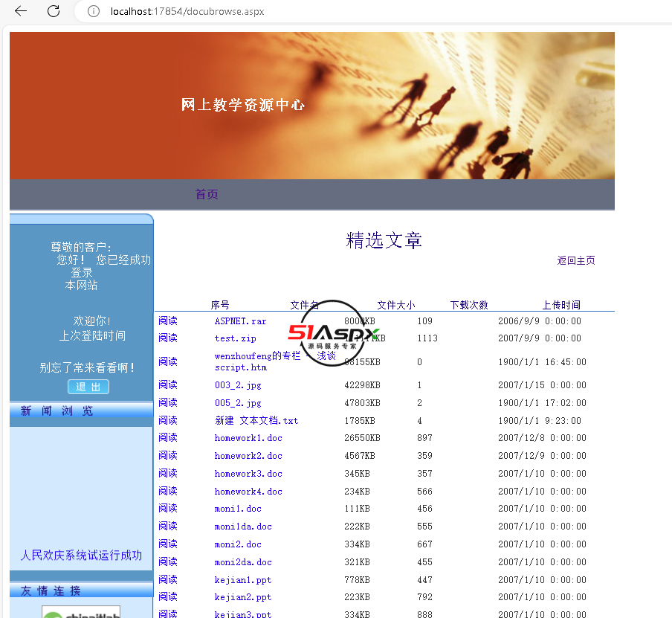Reload the page with the refresh icon
Viewport: 672px width, 618px height.
(54, 11)
